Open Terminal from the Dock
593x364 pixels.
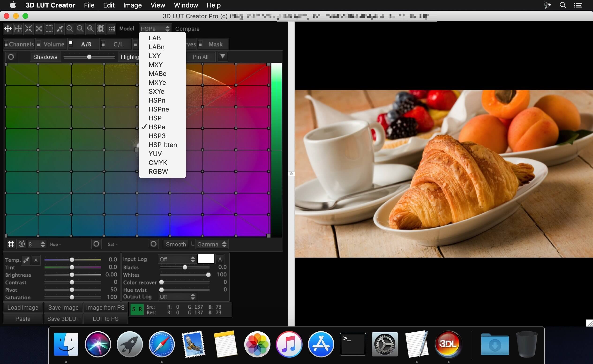tap(353, 344)
